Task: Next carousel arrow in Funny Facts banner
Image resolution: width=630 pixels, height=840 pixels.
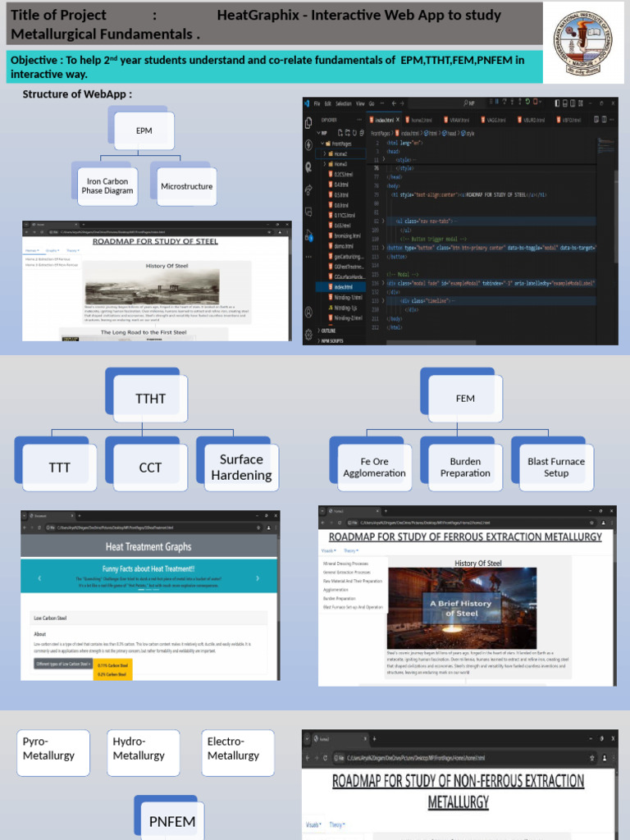Action: (x=258, y=578)
